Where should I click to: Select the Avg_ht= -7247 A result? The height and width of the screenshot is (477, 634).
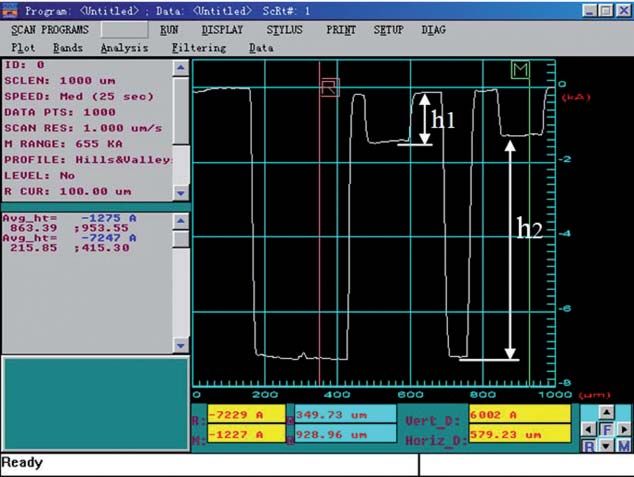[70, 238]
